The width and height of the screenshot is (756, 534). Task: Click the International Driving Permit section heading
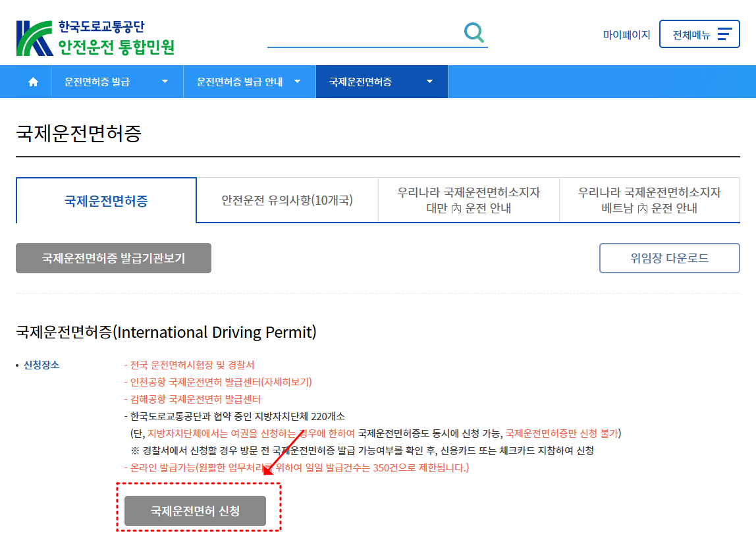coord(167,332)
